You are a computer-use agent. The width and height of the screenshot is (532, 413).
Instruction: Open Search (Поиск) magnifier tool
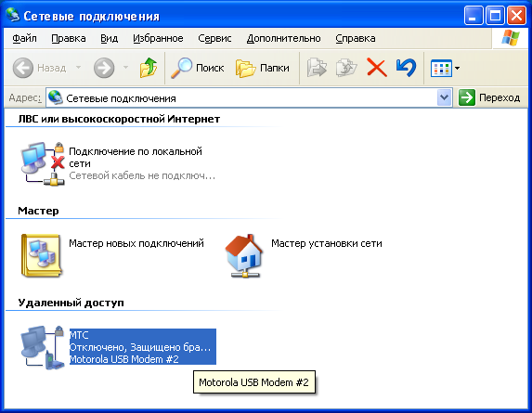click(197, 68)
